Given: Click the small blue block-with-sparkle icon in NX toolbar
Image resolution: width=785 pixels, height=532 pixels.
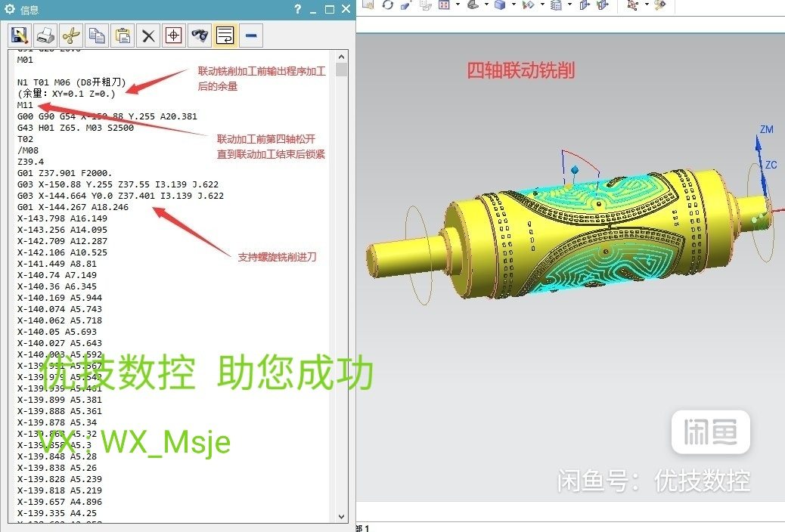Looking at the screenshot, I should point(406,5).
